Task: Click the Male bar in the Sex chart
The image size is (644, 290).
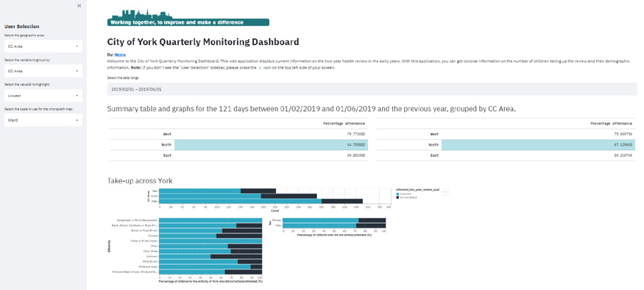Action: pos(334,226)
